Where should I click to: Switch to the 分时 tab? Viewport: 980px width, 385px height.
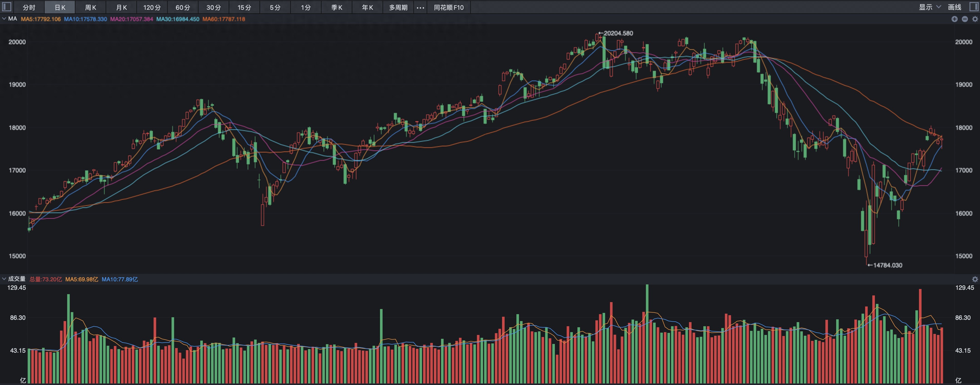pyautogui.click(x=29, y=8)
